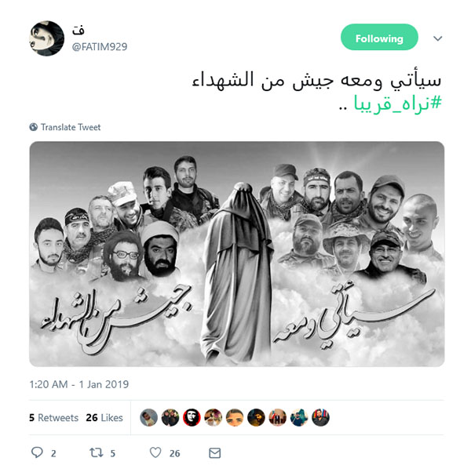Open the fifth liker avatar

coord(235,418)
